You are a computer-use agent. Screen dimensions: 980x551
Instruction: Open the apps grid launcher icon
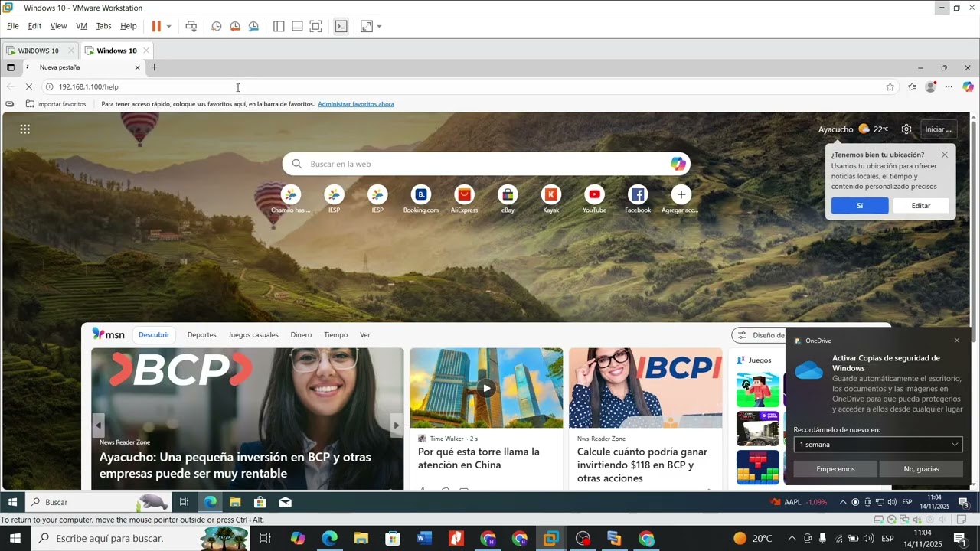click(25, 129)
